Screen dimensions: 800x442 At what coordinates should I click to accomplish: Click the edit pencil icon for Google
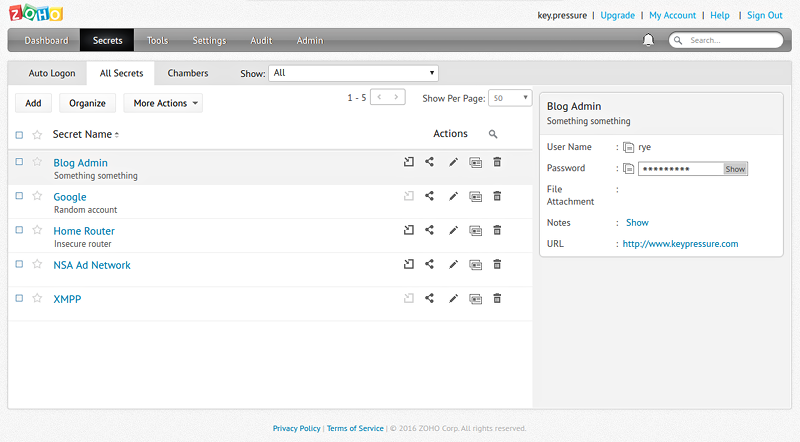(x=453, y=196)
